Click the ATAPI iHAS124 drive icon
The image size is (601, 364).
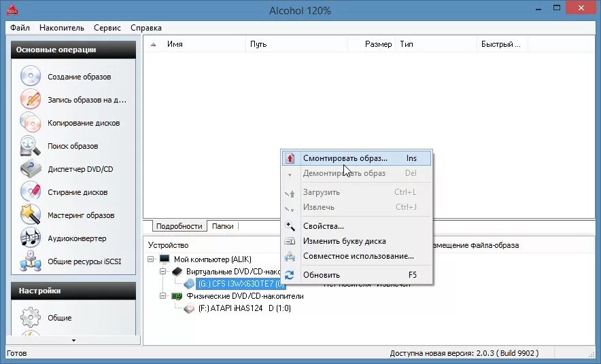point(189,308)
